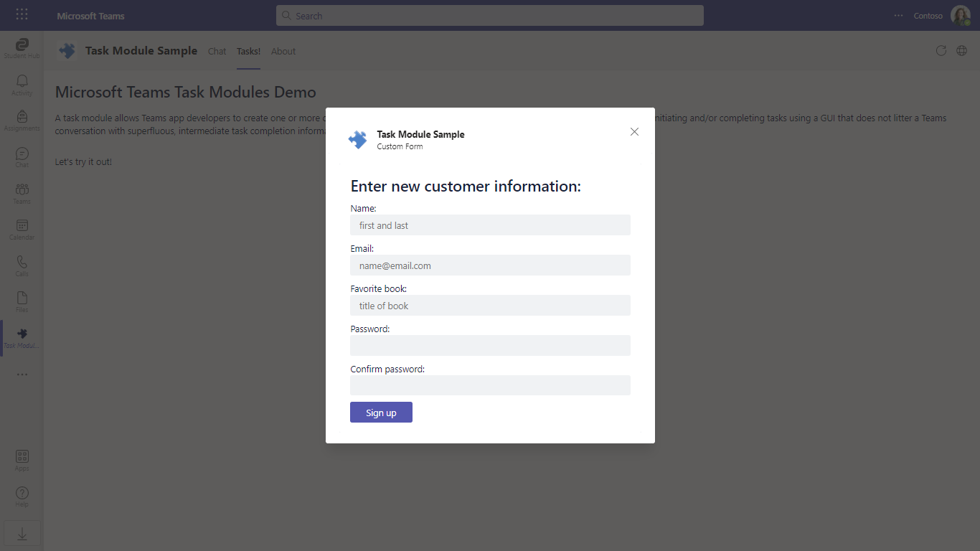
Task: Click the Microsoft Teams Task Modules Demo heading
Action: (x=186, y=92)
